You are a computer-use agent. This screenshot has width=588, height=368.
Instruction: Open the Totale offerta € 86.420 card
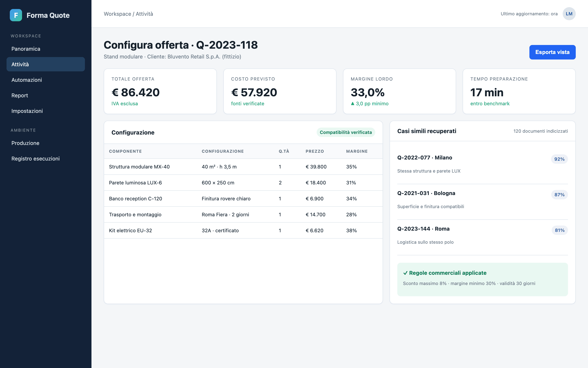[160, 91]
